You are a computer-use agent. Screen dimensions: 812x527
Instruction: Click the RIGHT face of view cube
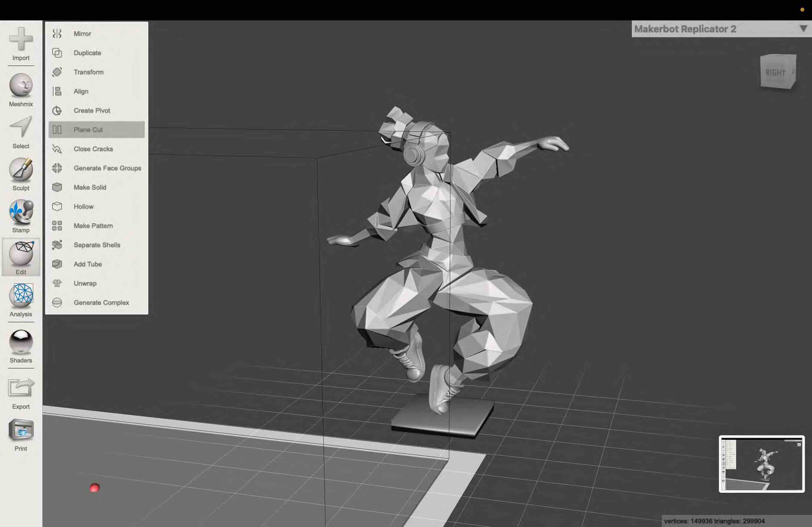[x=775, y=73]
